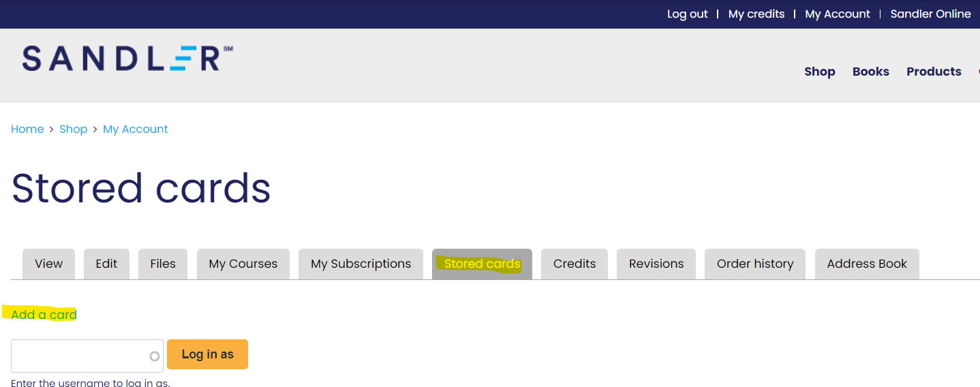
Task: Open the Files tab
Action: (163, 264)
